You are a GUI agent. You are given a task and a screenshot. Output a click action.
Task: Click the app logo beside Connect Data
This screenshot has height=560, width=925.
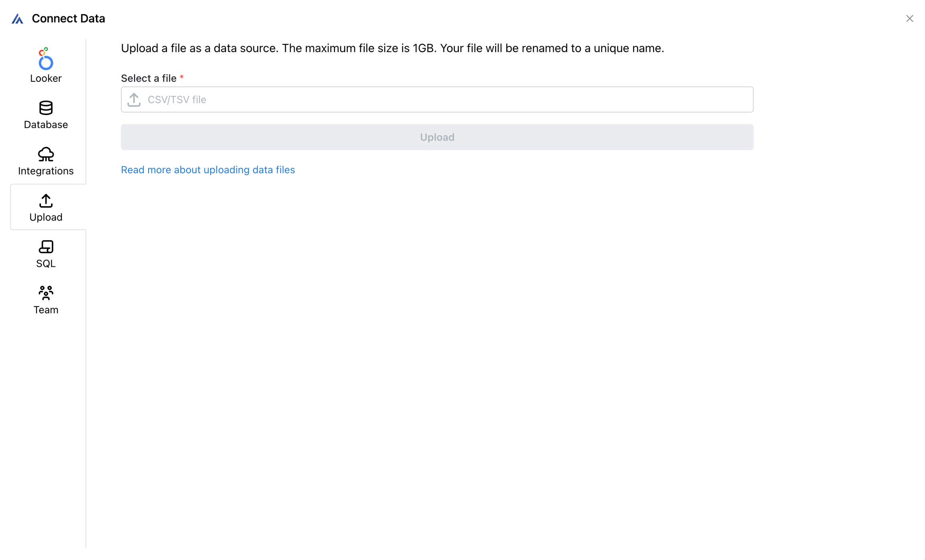(17, 19)
